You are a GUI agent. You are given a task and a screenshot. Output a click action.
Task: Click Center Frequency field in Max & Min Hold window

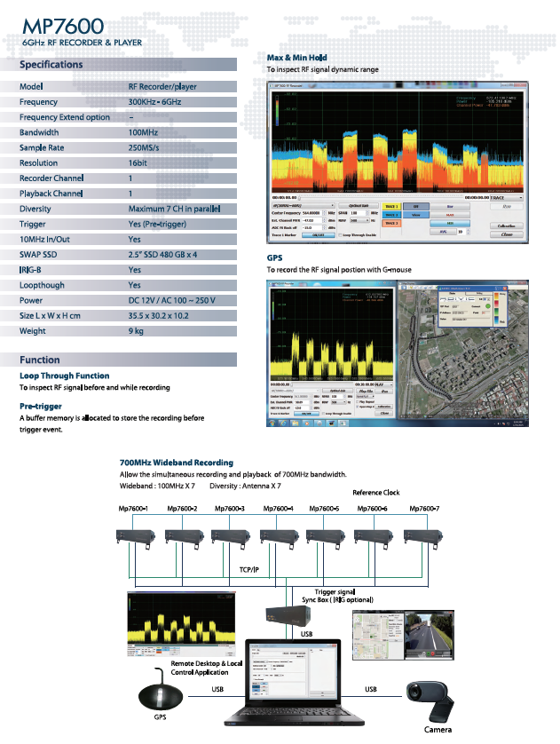314,213
